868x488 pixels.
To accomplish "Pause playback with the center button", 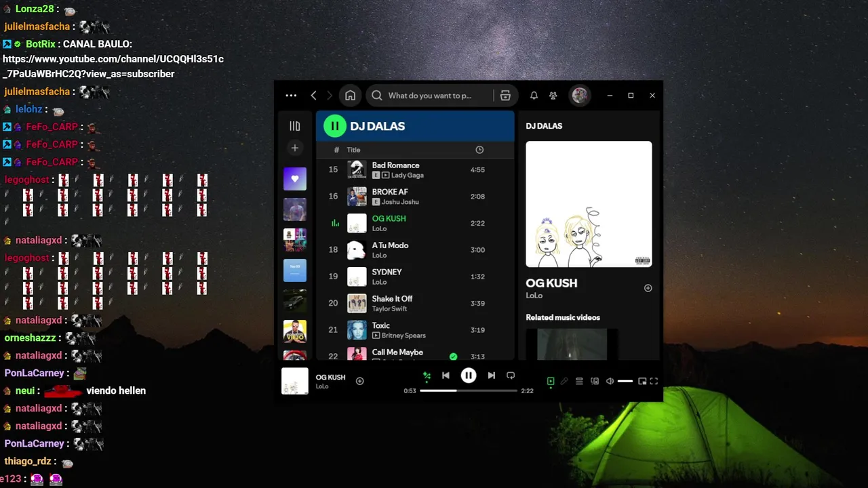I will click(469, 375).
